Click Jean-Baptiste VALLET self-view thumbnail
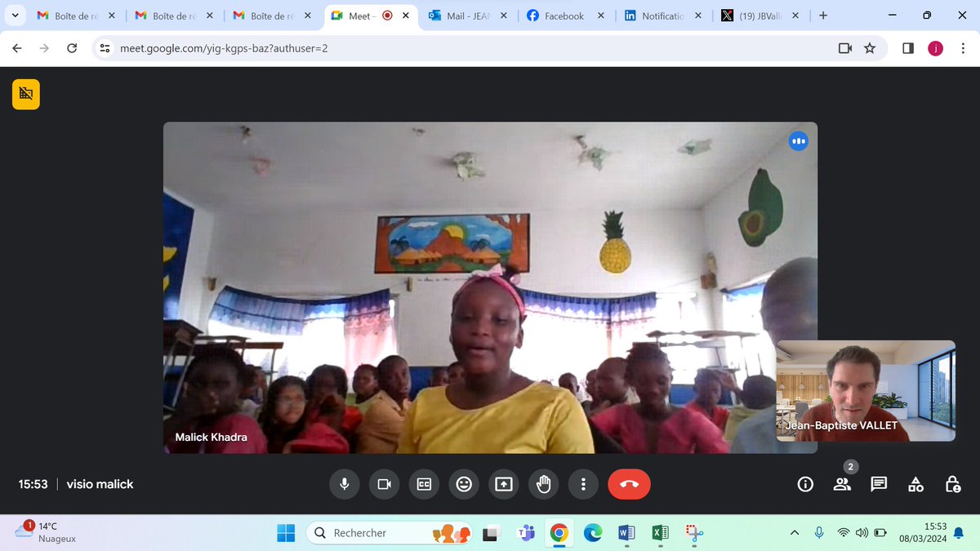Image resolution: width=980 pixels, height=551 pixels. point(866,391)
